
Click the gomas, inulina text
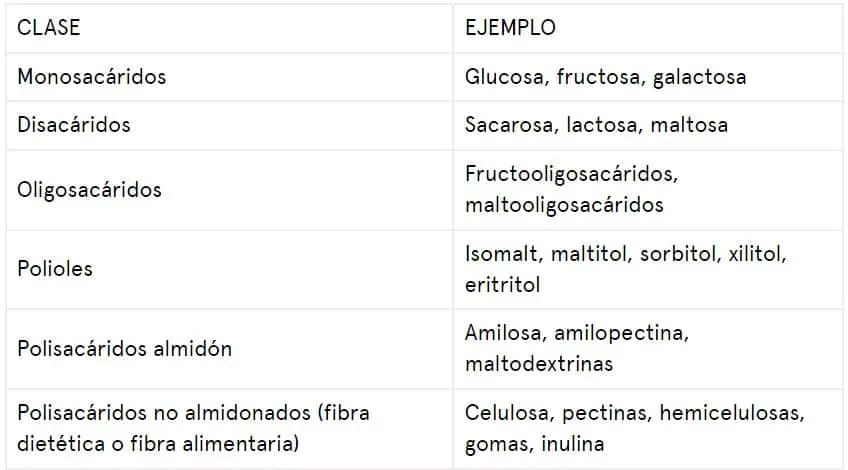[534, 445]
